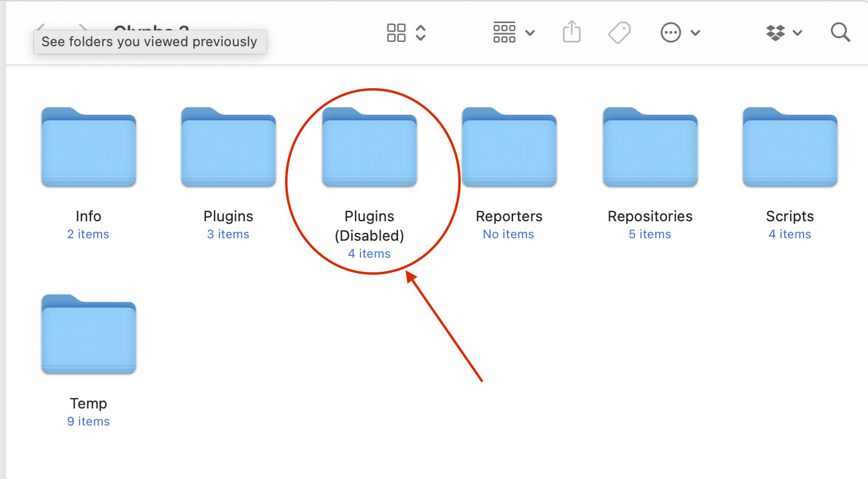
Task: Click the group-by grid icon
Action: tap(504, 33)
